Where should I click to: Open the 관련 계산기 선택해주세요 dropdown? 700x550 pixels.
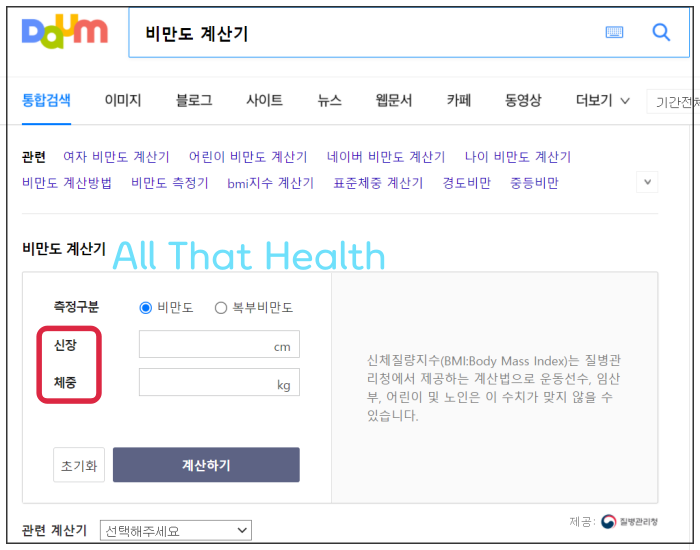pos(176,530)
